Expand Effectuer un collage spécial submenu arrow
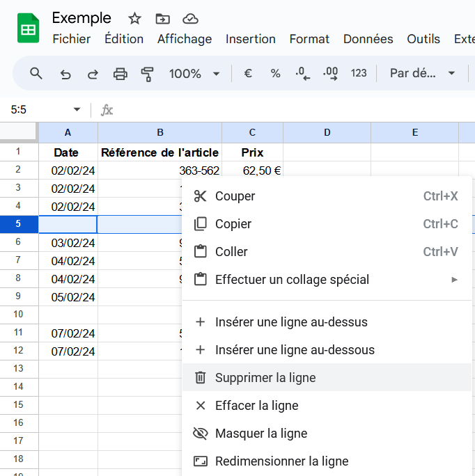The width and height of the screenshot is (475, 476). tap(454, 280)
